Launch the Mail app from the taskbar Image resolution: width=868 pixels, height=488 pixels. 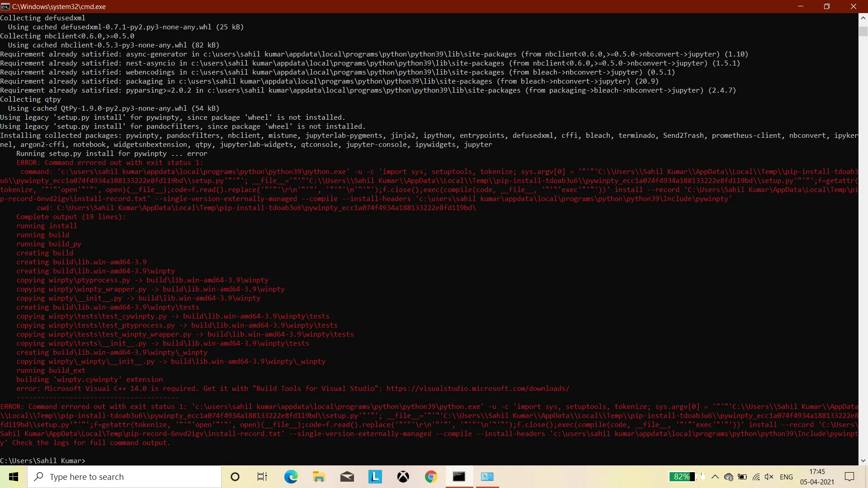click(347, 477)
